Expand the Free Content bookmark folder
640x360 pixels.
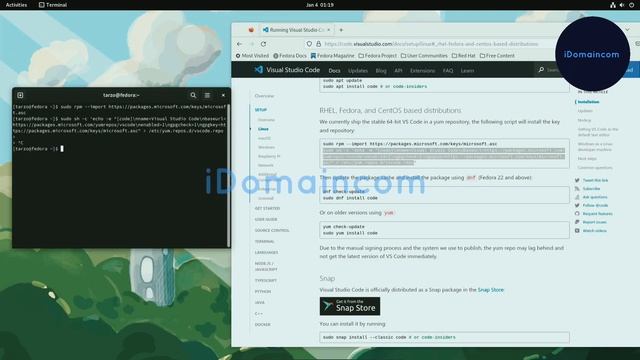(x=497, y=56)
